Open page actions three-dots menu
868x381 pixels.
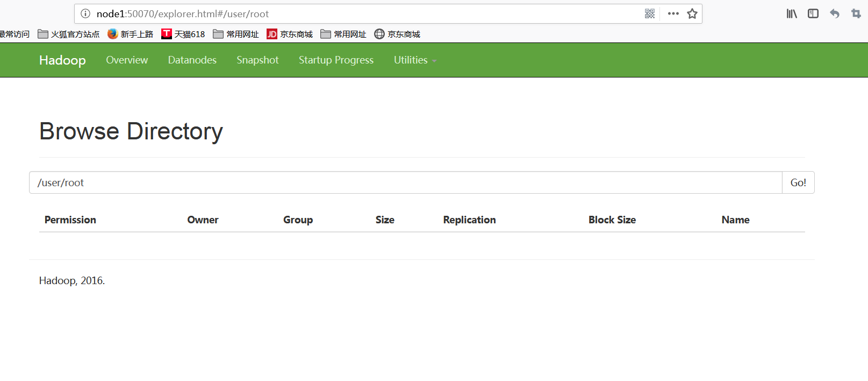coord(673,13)
